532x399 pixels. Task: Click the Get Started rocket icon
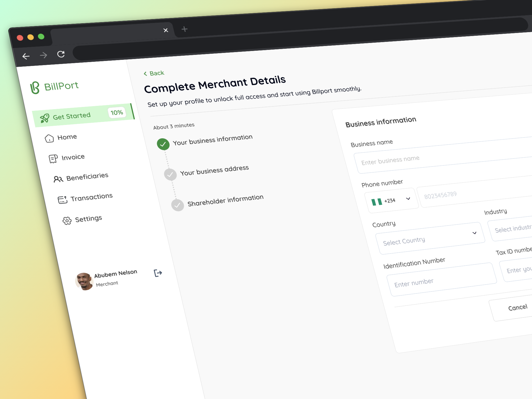pos(45,118)
